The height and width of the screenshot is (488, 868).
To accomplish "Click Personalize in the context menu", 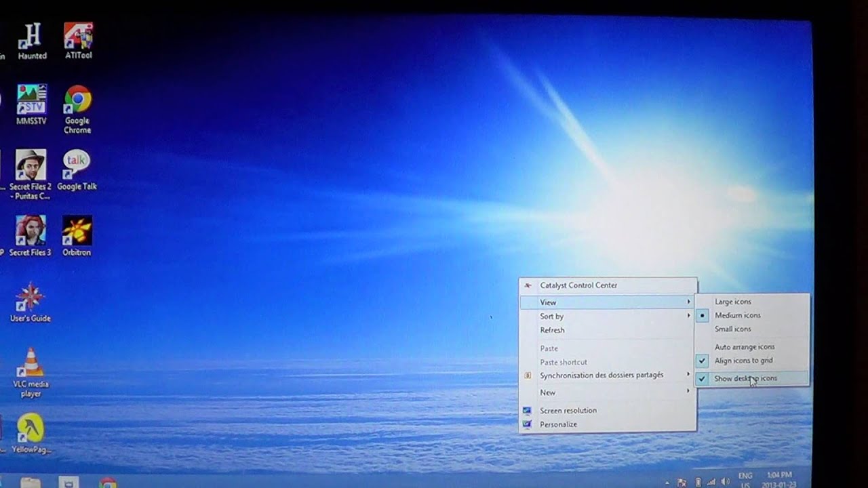I will pyautogui.click(x=558, y=424).
